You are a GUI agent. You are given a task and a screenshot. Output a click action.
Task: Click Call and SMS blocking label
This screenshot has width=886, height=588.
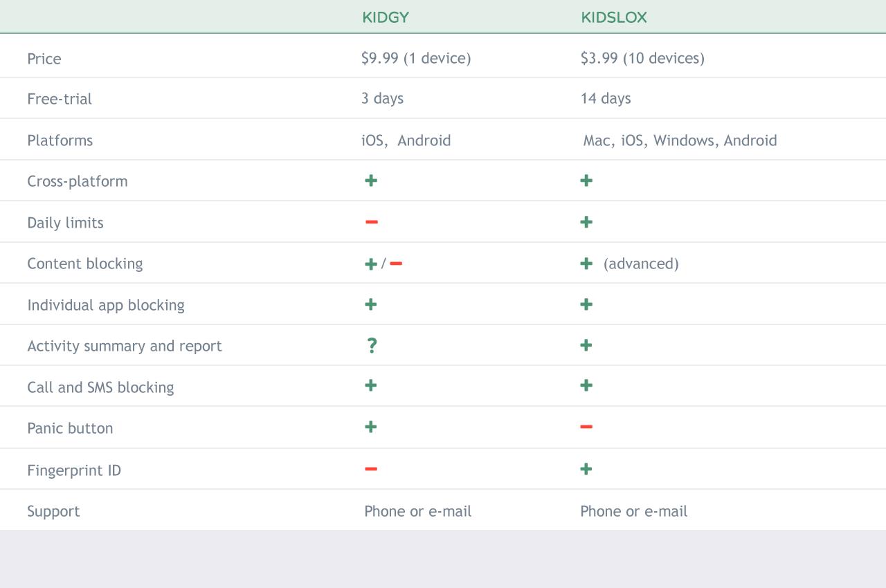click(100, 387)
